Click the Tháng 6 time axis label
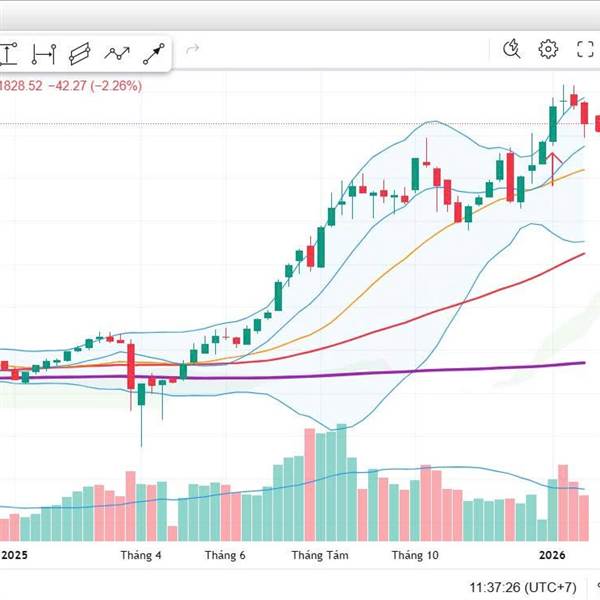The image size is (600, 600). (x=225, y=555)
